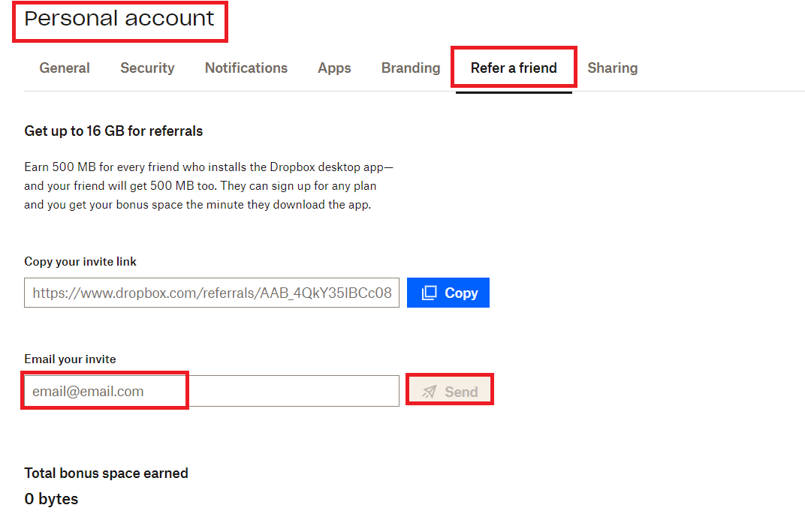Select the Branding tab

(x=411, y=68)
